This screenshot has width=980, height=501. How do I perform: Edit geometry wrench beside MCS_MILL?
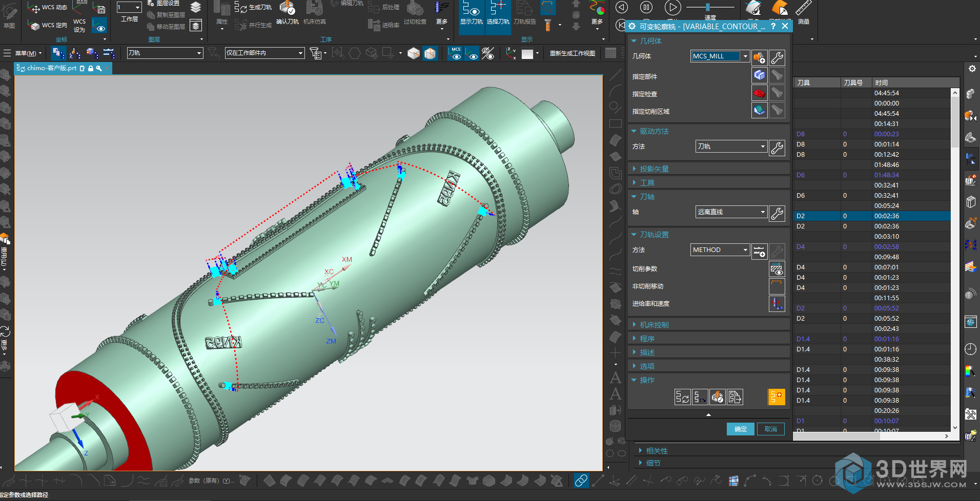click(777, 57)
